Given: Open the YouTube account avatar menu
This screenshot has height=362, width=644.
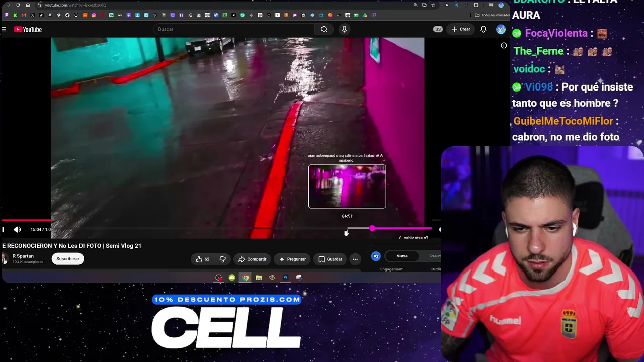Looking at the screenshot, I should point(501,29).
